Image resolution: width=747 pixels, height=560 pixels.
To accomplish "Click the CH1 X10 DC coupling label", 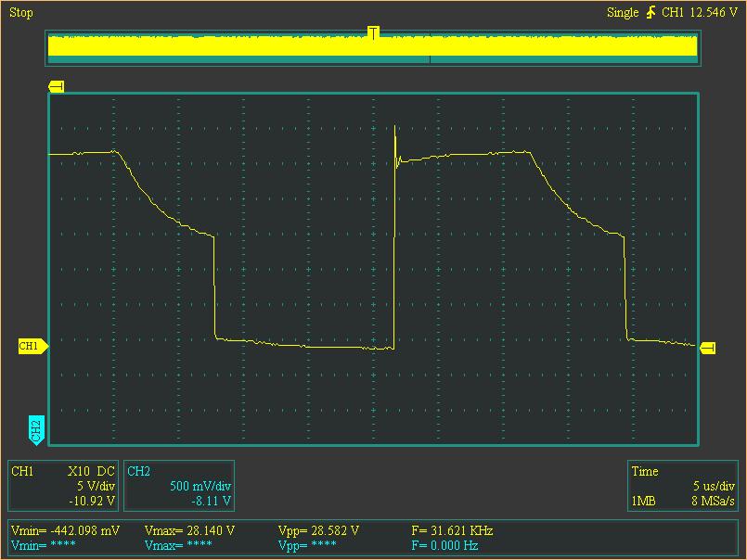I will (92, 471).
